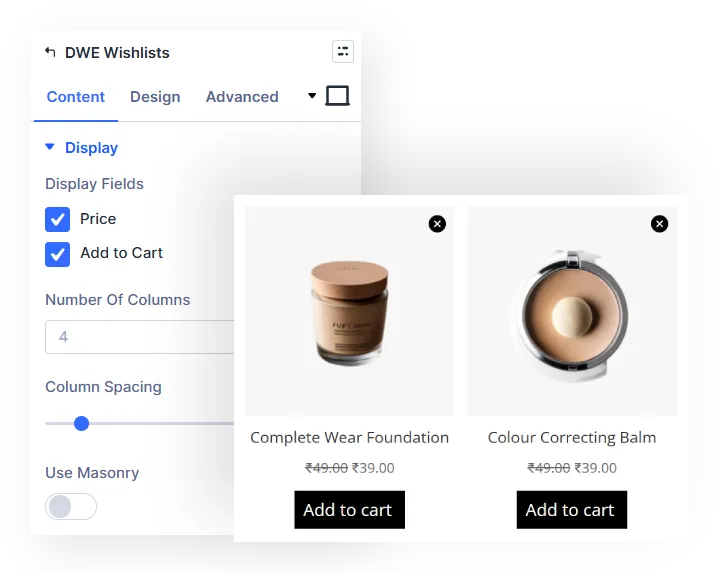Click the Colour Correcting Balm price text
This screenshot has height=572, width=719.
point(572,468)
